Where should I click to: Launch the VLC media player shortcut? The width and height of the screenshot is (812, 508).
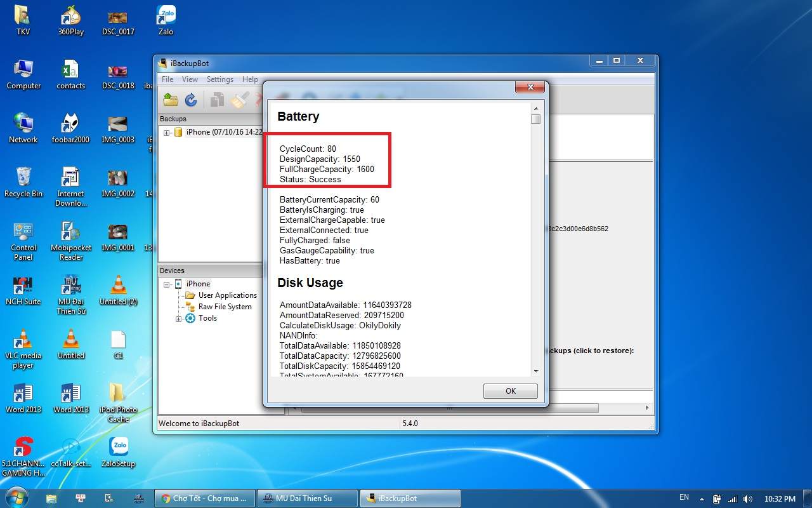pyautogui.click(x=23, y=349)
